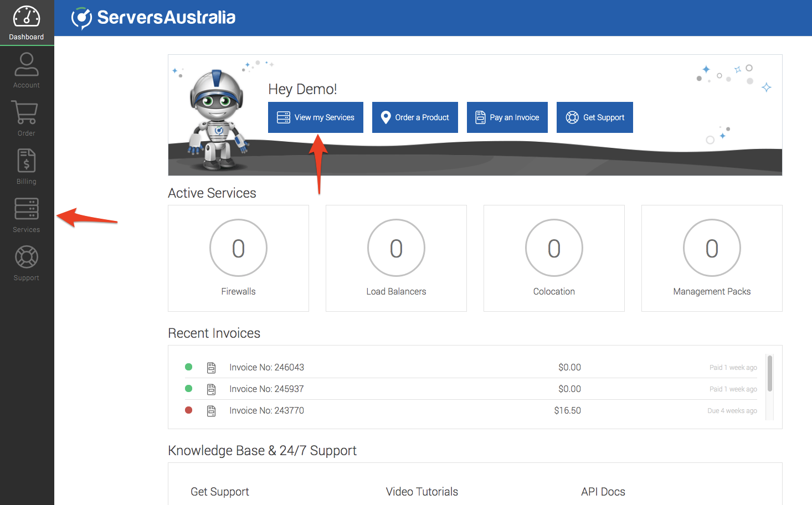Image resolution: width=812 pixels, height=505 pixels.
Task: Click the Recent Invoices scrollbar
Action: [769, 374]
